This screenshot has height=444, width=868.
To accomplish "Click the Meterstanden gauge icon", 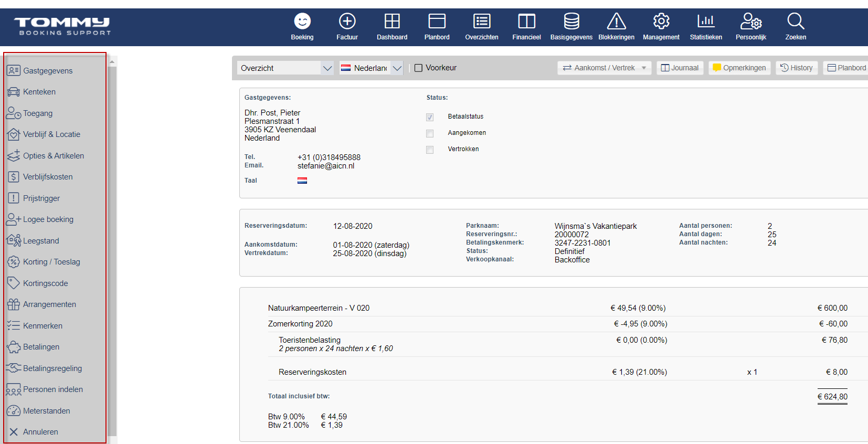I will (x=14, y=410).
